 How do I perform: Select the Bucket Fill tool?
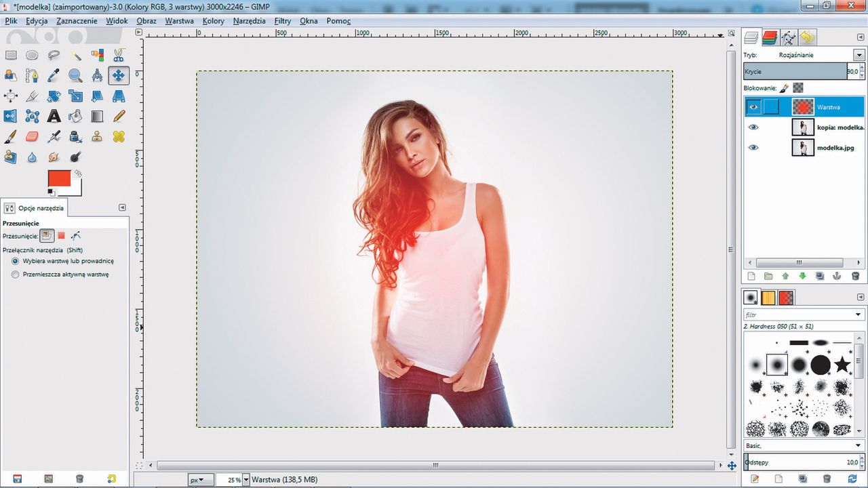click(x=75, y=117)
